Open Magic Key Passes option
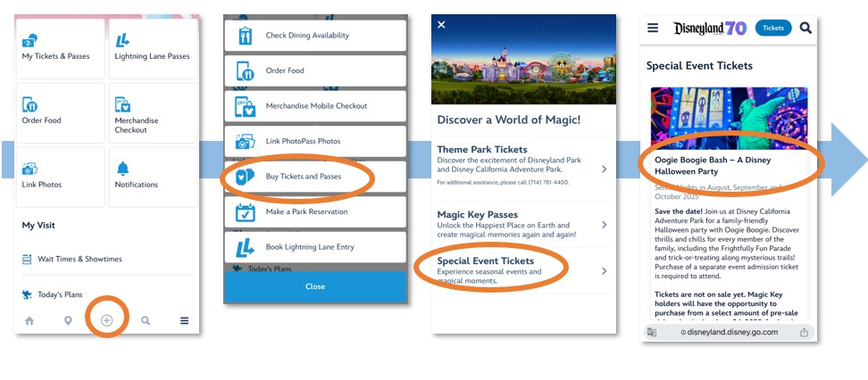This screenshot has height=380, width=868. pos(522,225)
